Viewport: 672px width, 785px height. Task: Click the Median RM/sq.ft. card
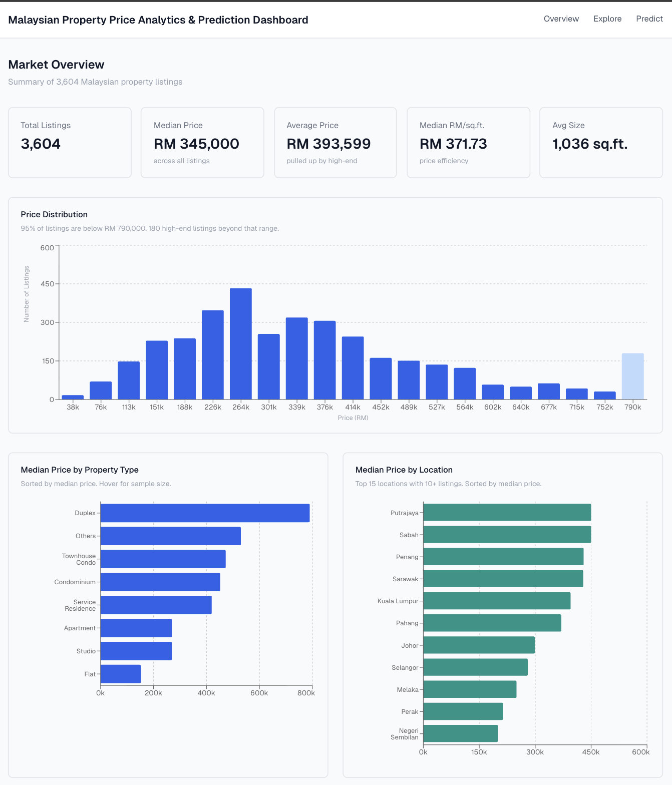(468, 143)
